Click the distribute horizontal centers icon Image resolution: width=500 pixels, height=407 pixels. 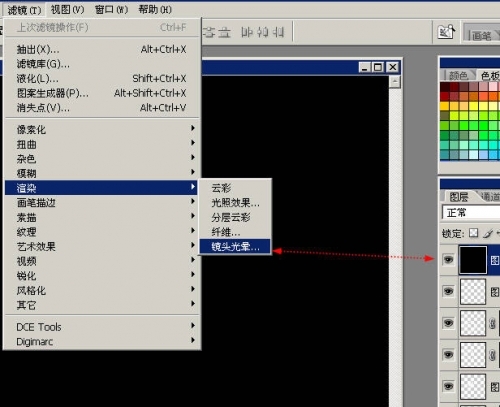263,32
